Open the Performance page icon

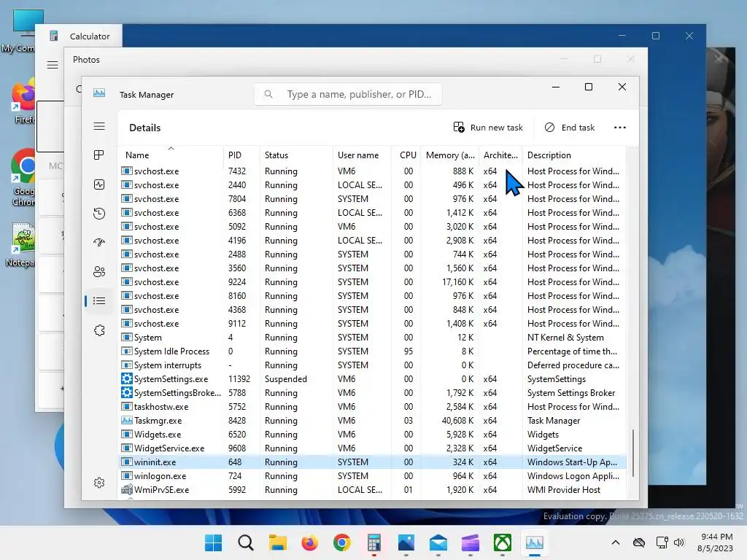99,184
